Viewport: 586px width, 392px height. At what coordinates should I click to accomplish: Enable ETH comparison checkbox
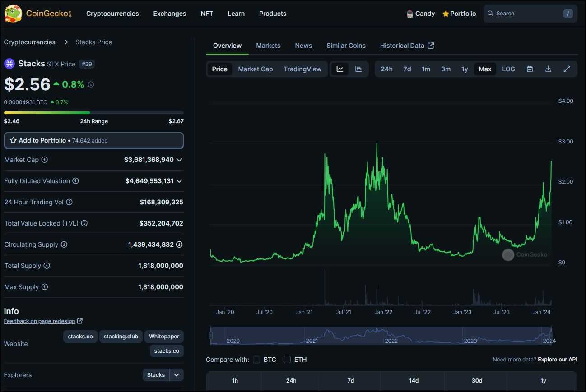287,360
